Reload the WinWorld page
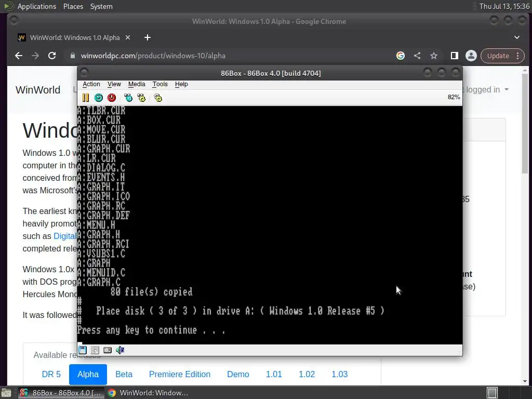 click(52, 56)
